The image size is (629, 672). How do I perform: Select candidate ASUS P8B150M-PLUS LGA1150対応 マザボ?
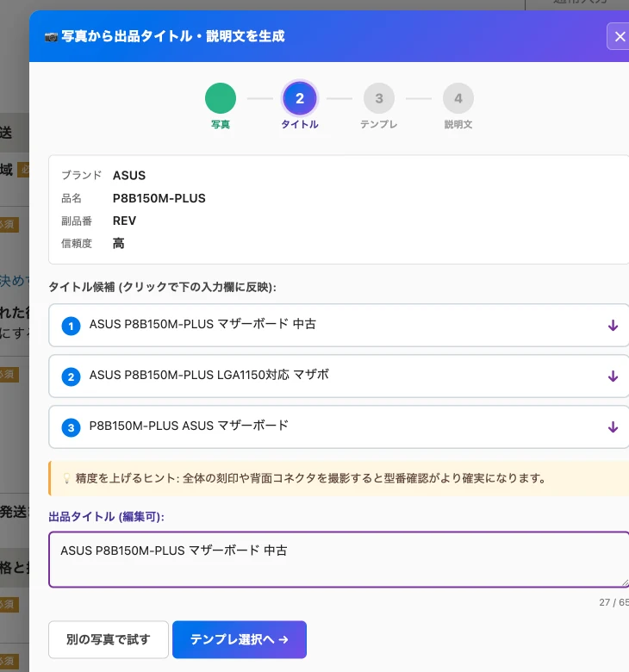point(339,376)
